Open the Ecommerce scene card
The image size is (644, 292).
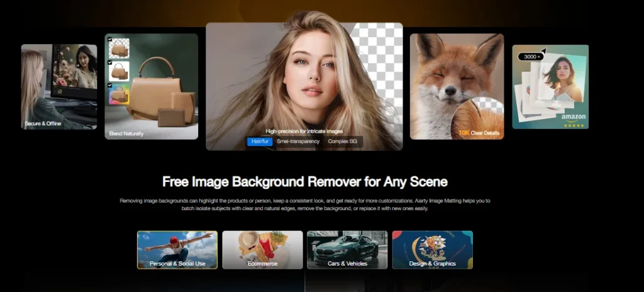(x=262, y=250)
